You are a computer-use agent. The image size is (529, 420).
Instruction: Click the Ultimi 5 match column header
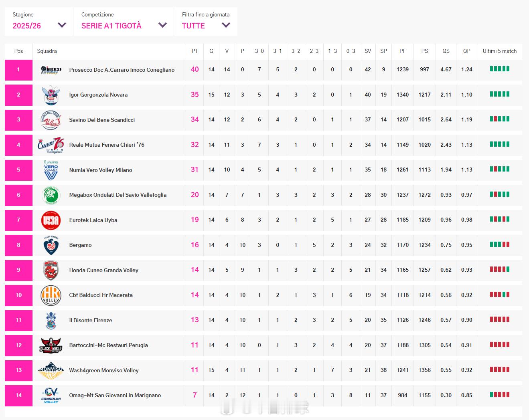(x=499, y=51)
